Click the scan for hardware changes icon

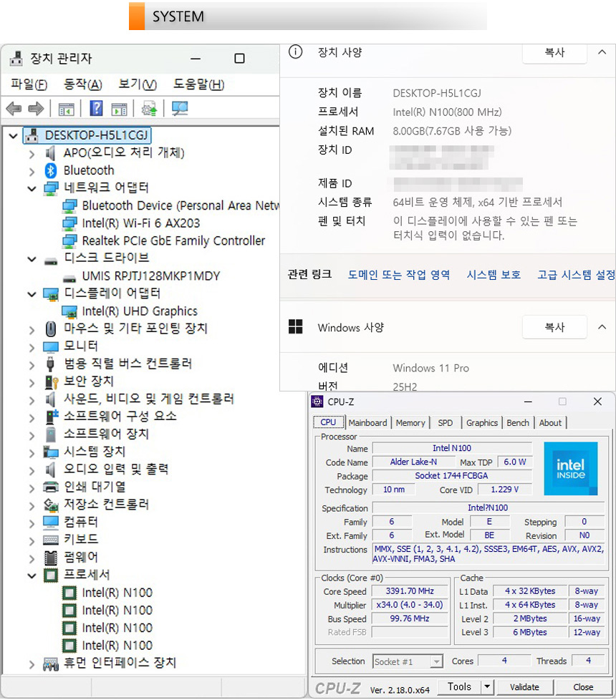(179, 109)
